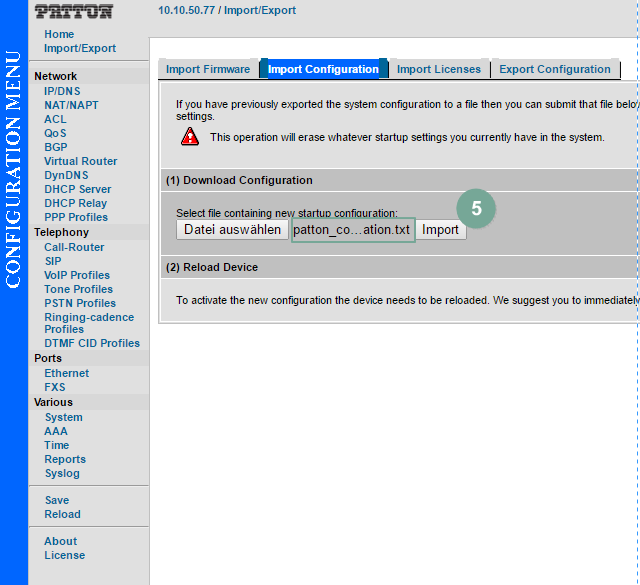Image resolution: width=640 pixels, height=585 pixels.
Task: Click the Reload sidebar link
Action: tap(62, 514)
